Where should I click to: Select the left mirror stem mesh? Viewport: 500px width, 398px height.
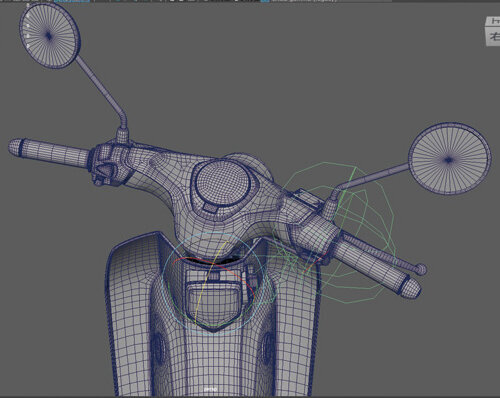103,91
